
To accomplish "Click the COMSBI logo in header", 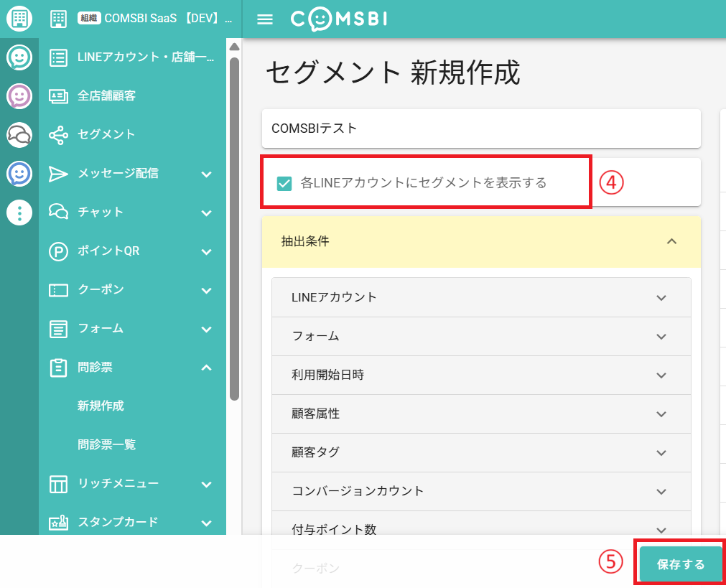I will coord(339,19).
